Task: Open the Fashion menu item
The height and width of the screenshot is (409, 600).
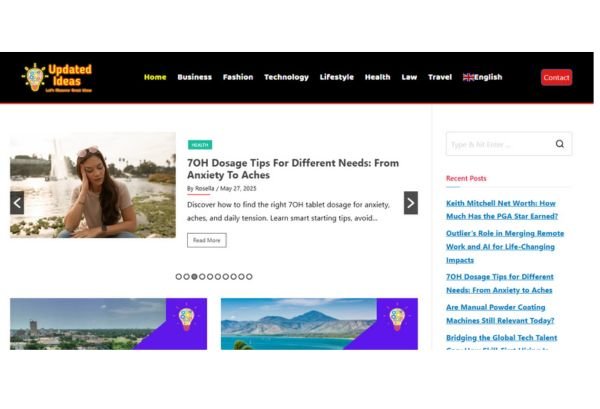Action: tap(238, 77)
